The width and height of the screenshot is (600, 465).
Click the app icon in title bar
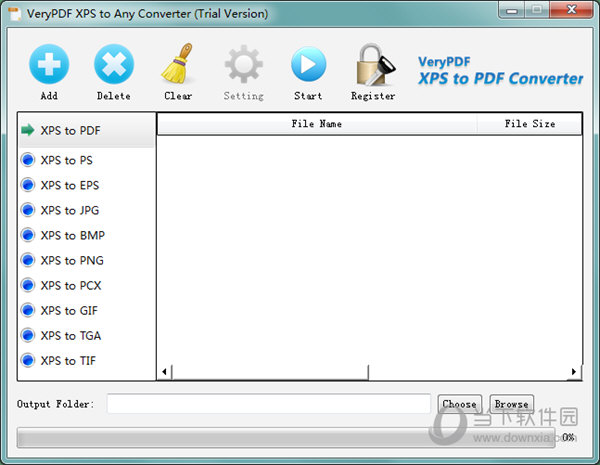tap(15, 14)
